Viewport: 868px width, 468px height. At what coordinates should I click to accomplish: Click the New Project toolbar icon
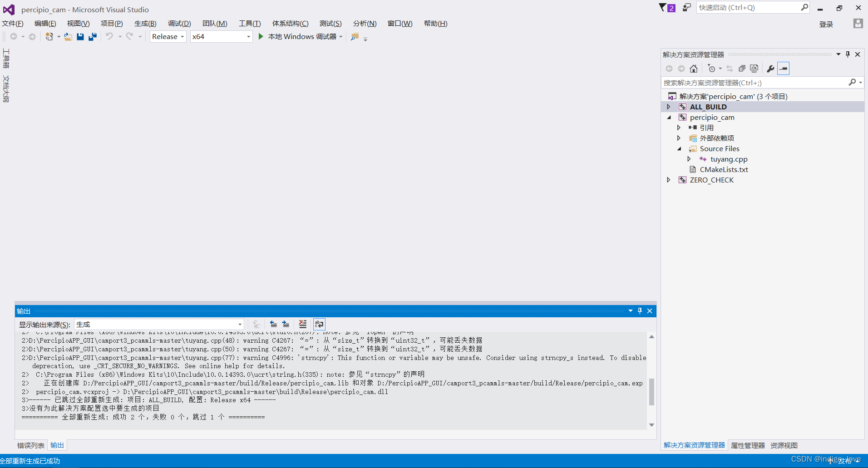(x=49, y=37)
